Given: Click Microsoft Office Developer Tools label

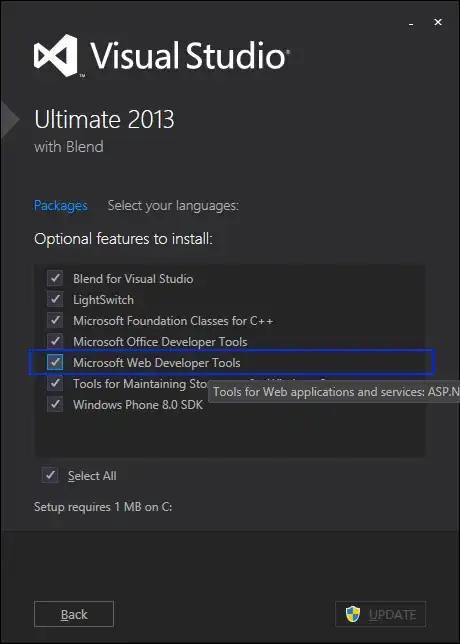Looking at the screenshot, I should click(x=160, y=342).
